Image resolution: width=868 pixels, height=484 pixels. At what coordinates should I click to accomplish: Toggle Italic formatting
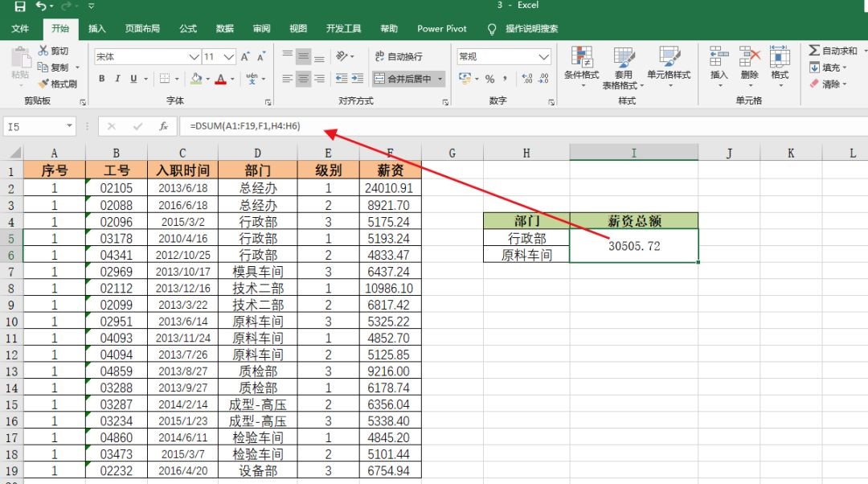pos(117,79)
